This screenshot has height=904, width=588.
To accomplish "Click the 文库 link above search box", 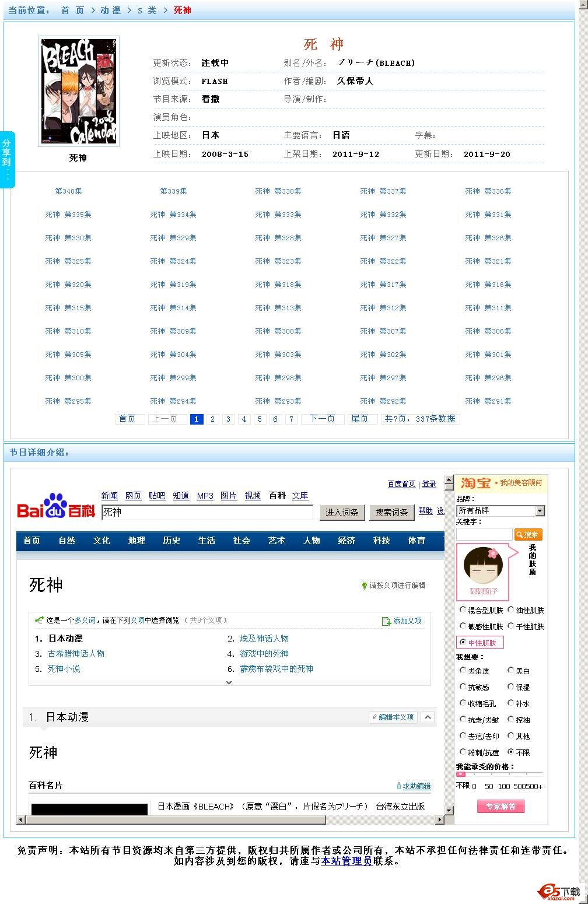I will (x=300, y=496).
